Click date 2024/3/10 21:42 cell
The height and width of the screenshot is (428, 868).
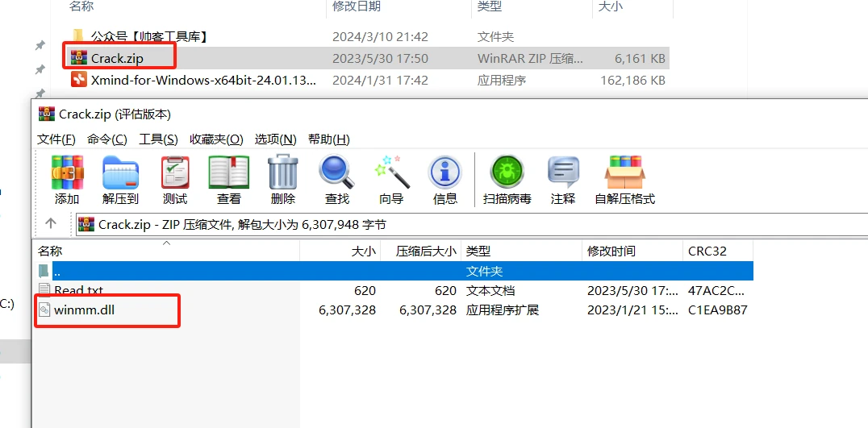tap(380, 37)
